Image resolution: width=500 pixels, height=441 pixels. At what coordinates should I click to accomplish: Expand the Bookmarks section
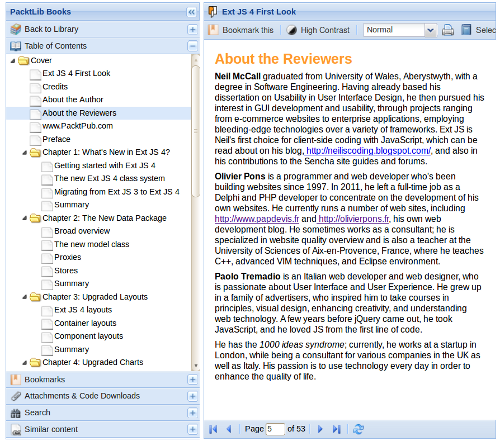pyautogui.click(x=192, y=380)
